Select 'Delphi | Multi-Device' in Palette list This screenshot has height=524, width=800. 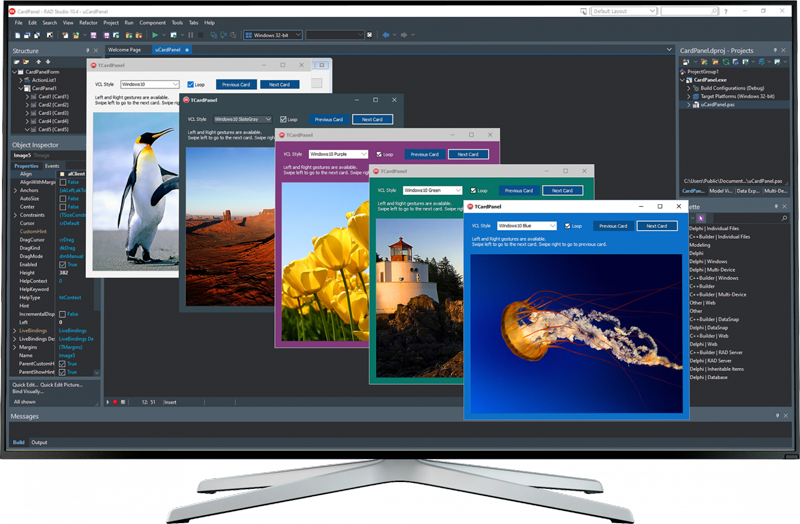[712, 270]
